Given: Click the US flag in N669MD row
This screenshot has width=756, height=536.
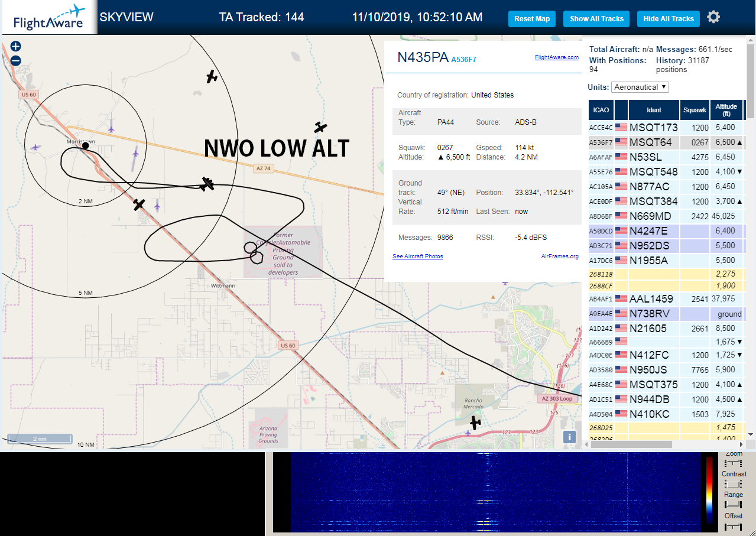Looking at the screenshot, I should [x=621, y=216].
